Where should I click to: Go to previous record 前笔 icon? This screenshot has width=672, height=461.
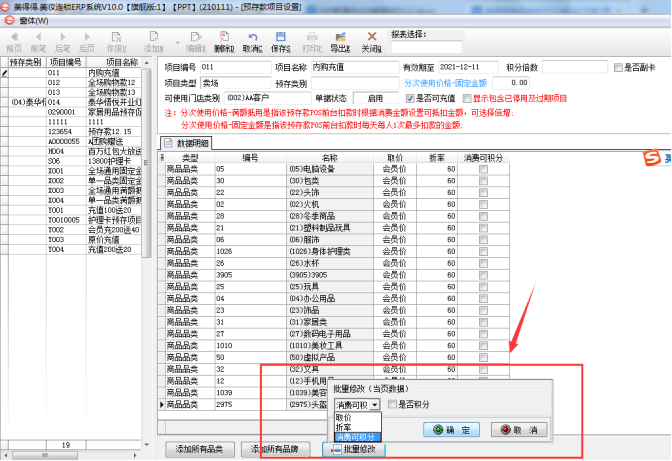[x=39, y=37]
